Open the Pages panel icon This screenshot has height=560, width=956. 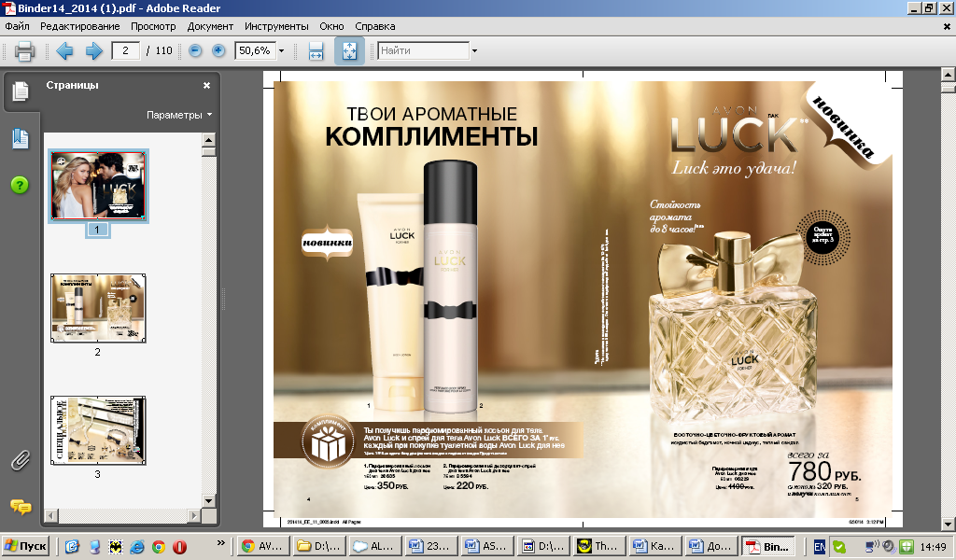(21, 91)
